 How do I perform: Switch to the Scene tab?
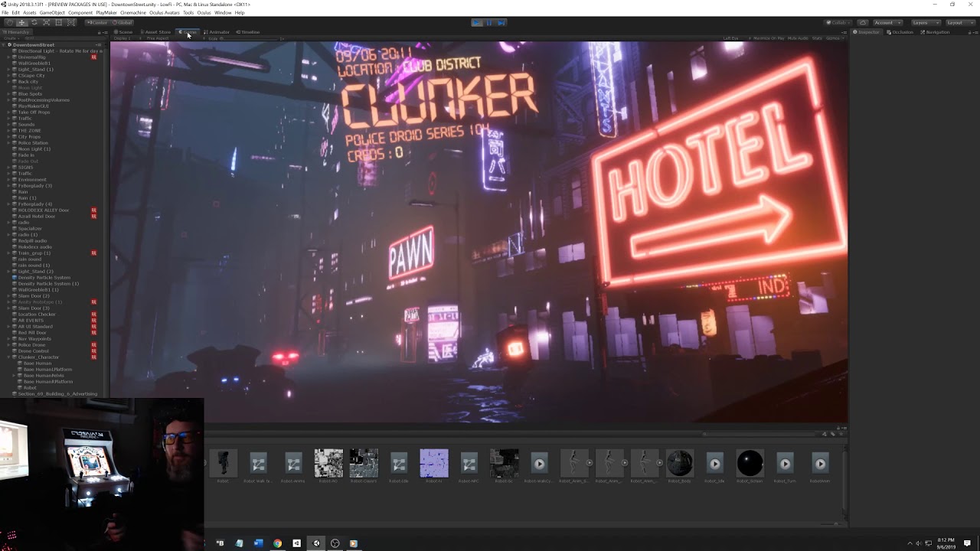click(123, 32)
